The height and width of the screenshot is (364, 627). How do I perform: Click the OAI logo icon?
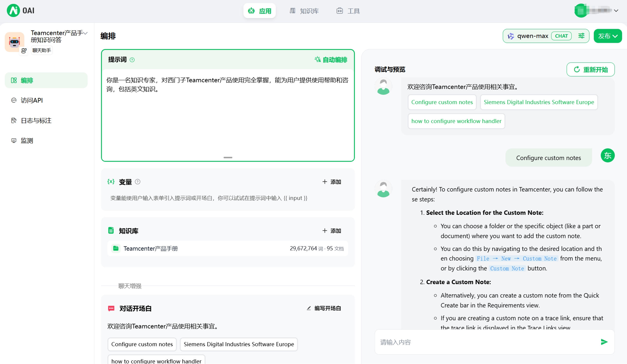pyautogui.click(x=13, y=10)
